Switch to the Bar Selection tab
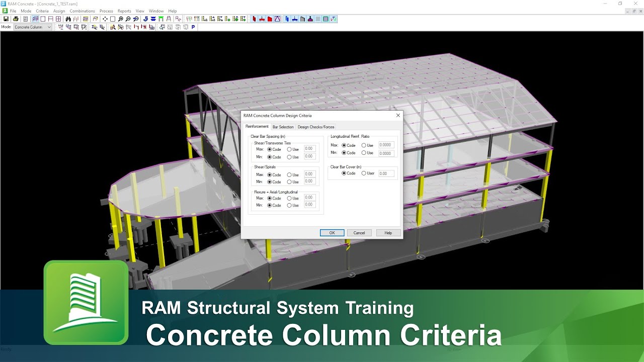 [283, 127]
